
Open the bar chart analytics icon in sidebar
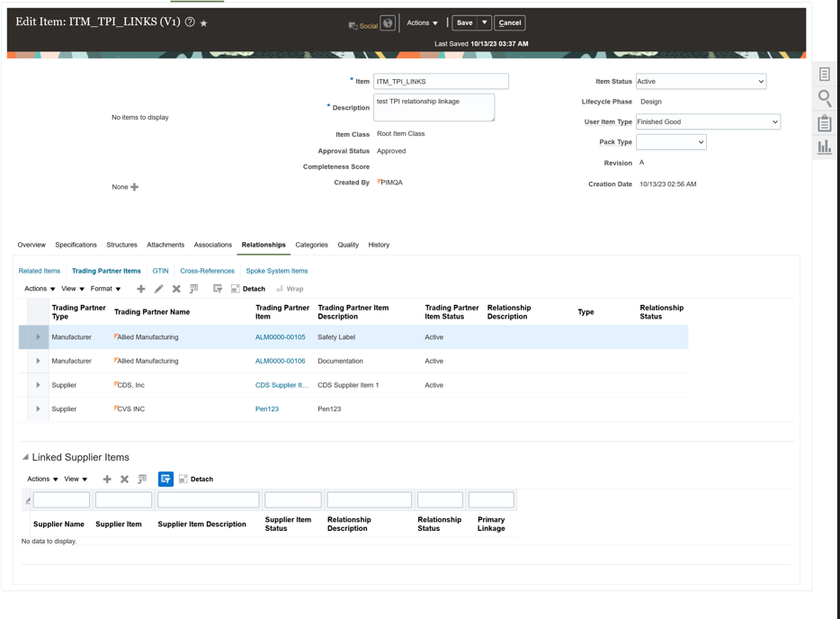point(825,147)
